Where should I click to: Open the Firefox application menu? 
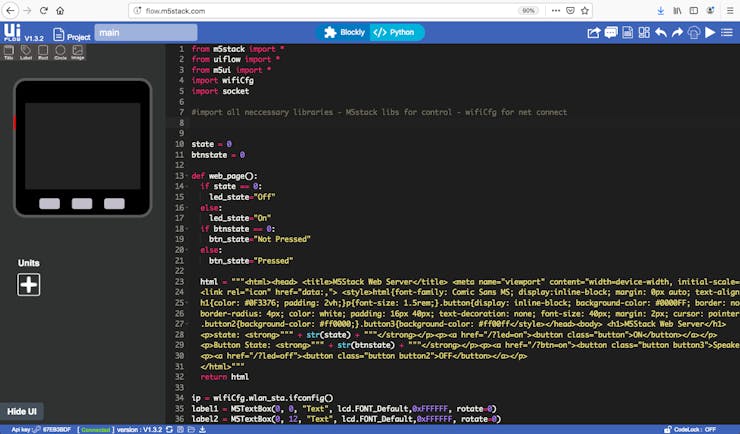pyautogui.click(x=730, y=10)
